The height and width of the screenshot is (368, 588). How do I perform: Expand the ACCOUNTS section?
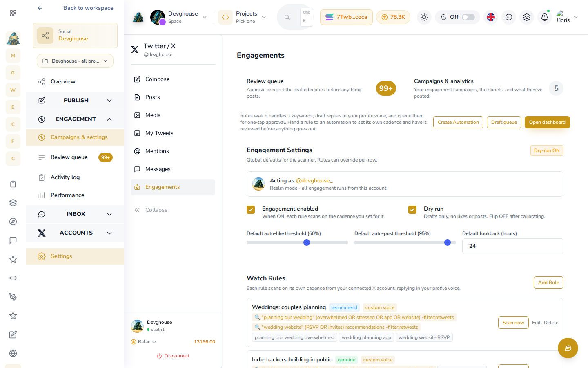click(x=75, y=233)
